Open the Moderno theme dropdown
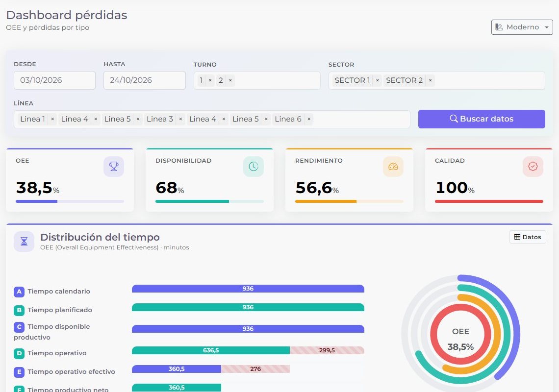Viewport: 559px width, 392px height. [522, 27]
